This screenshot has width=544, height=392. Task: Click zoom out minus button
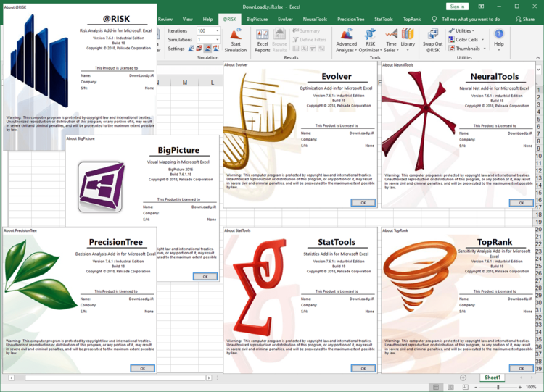(x=476, y=387)
